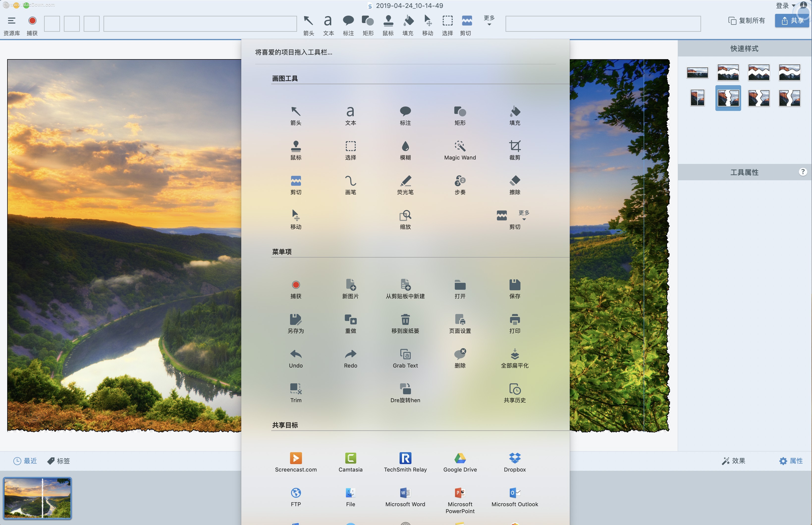The height and width of the screenshot is (525, 812).
Task: Click the blue 共享 button
Action: click(792, 21)
